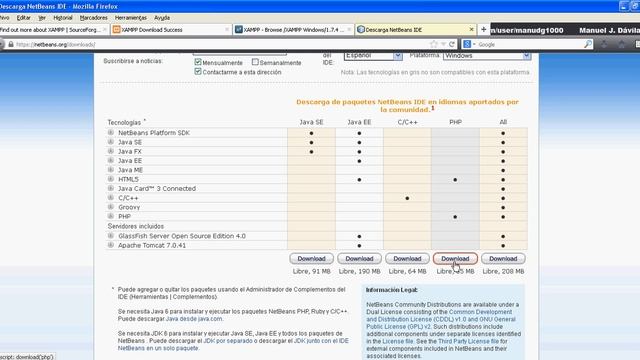The height and width of the screenshot is (360, 640).
Task: Download the Java SE bundle
Action: (x=311, y=259)
